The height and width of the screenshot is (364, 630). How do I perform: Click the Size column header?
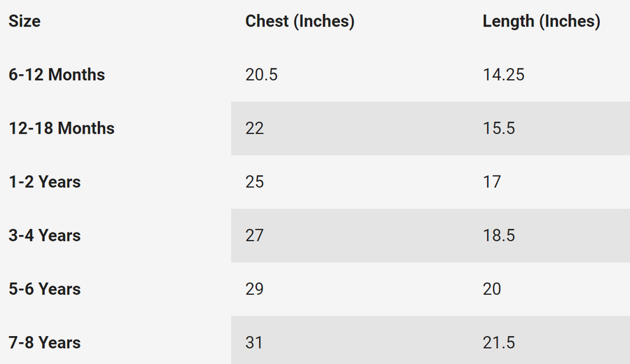click(x=24, y=22)
